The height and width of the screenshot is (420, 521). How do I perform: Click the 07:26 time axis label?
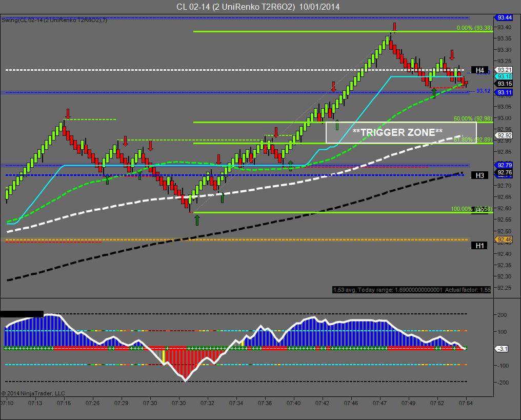93,403
